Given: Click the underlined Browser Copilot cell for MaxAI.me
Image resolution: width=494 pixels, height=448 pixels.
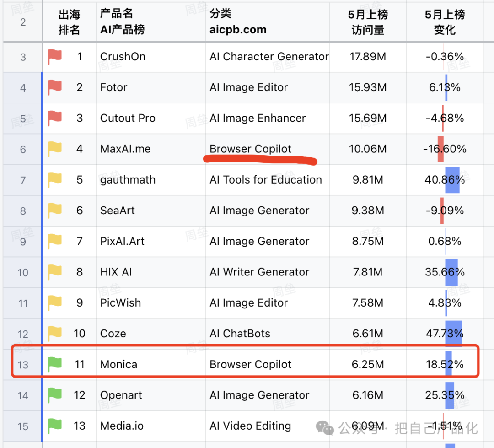Looking at the screenshot, I should [x=251, y=149].
